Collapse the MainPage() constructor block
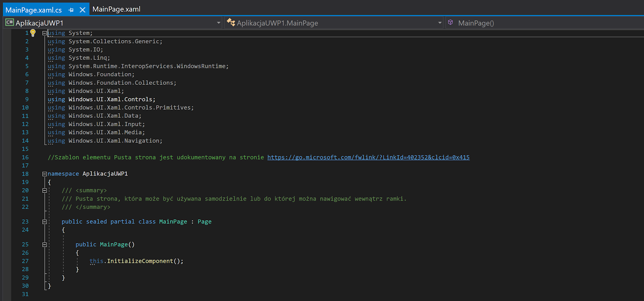 (45, 245)
